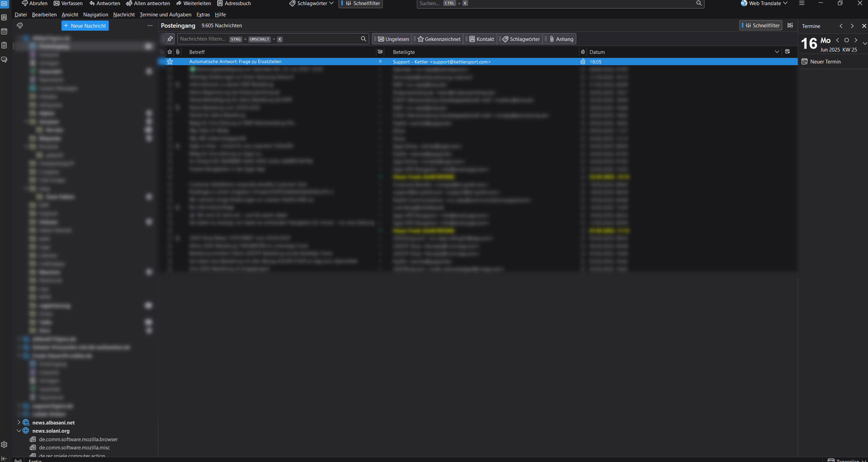Open the Address Book space in the sidebar
Image resolution: width=868 pixels, height=462 pixels.
point(4,17)
